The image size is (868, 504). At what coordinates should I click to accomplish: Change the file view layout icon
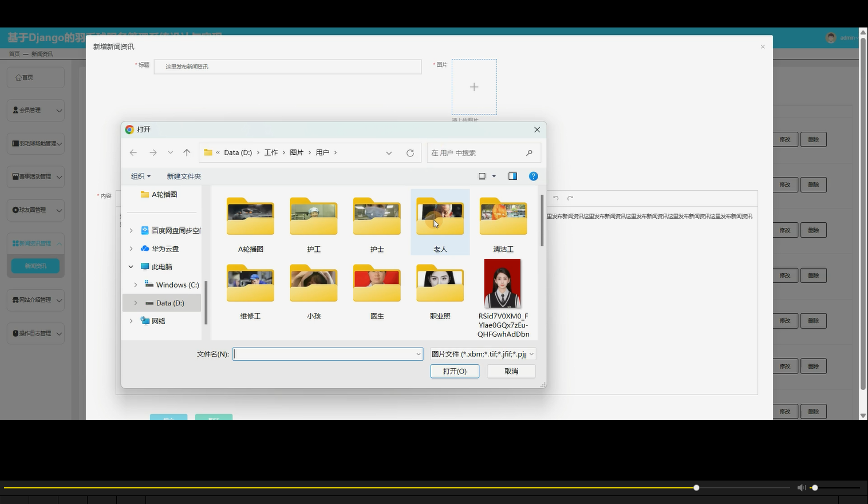[482, 176]
